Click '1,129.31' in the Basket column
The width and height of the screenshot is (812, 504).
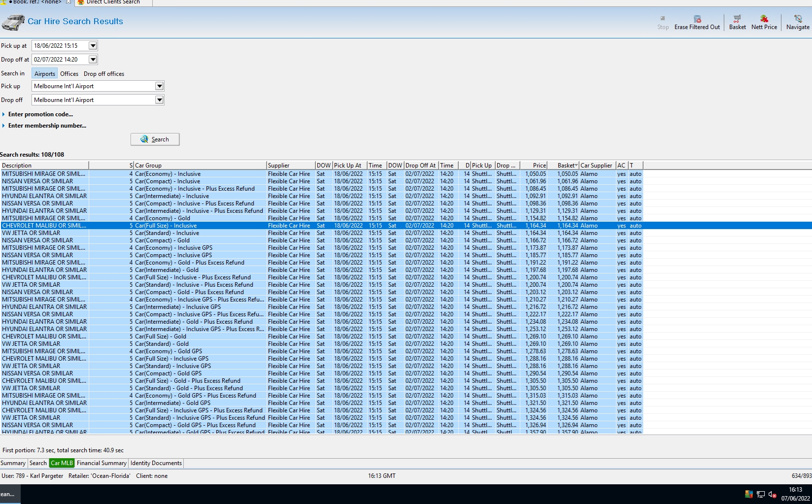click(x=568, y=211)
